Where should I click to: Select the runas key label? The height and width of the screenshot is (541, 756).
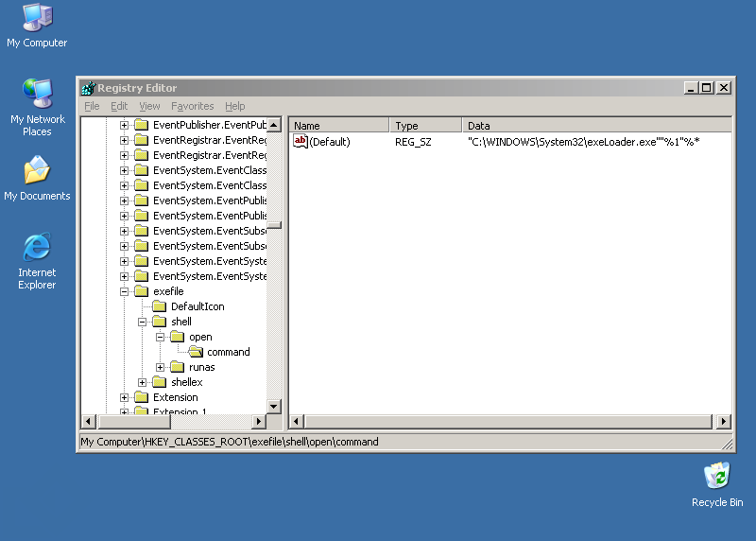(x=202, y=367)
